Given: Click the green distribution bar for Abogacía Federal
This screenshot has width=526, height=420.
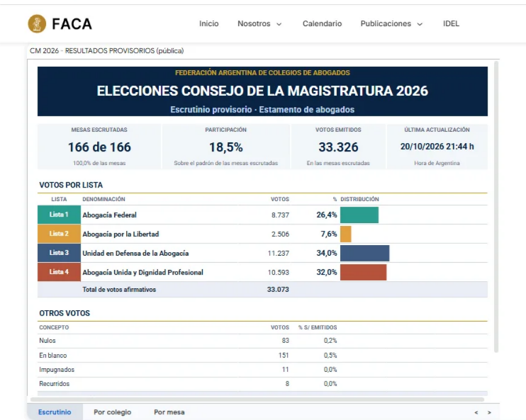Looking at the screenshot, I should 359,215.
